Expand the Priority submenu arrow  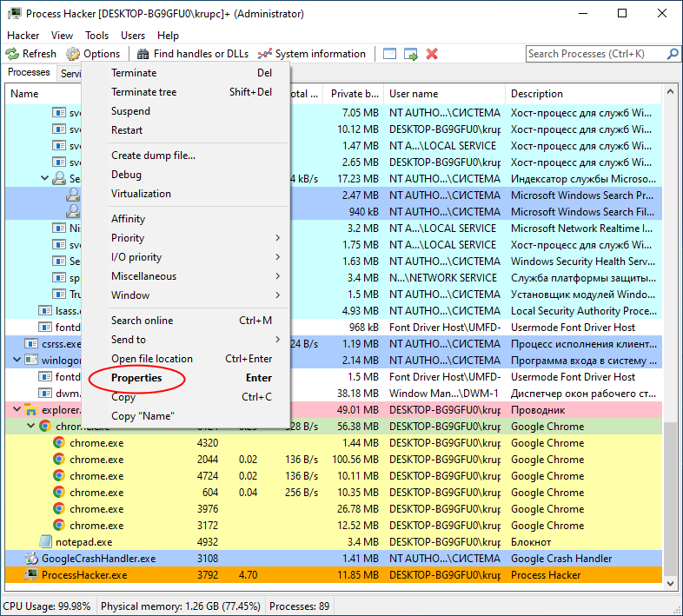tap(277, 238)
